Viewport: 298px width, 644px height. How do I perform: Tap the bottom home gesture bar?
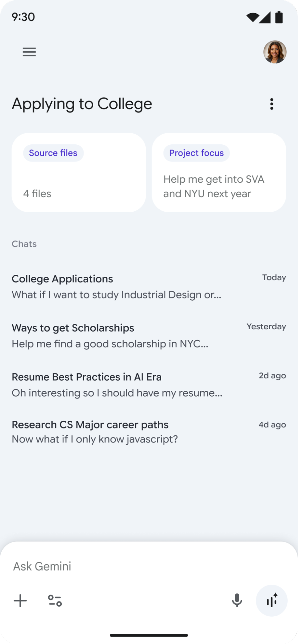pyautogui.click(x=149, y=635)
